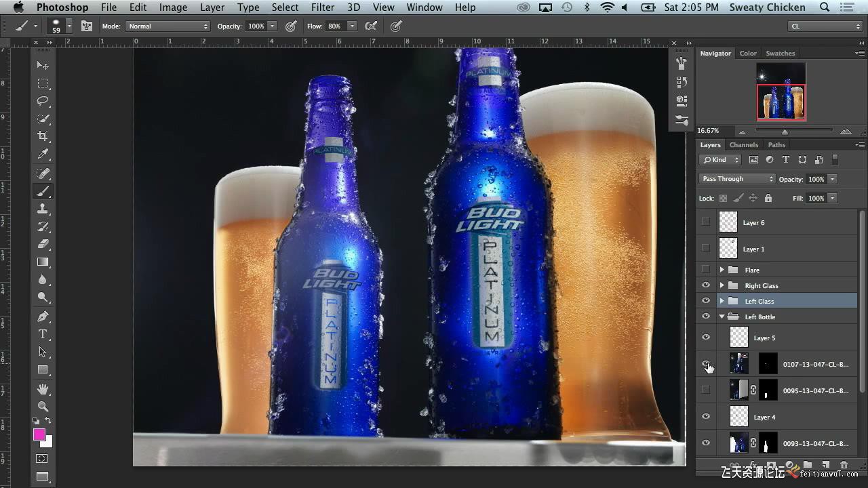This screenshot has width=868, height=488.
Task: Open the layer Fill dropdown arrow
Action: pos(833,198)
